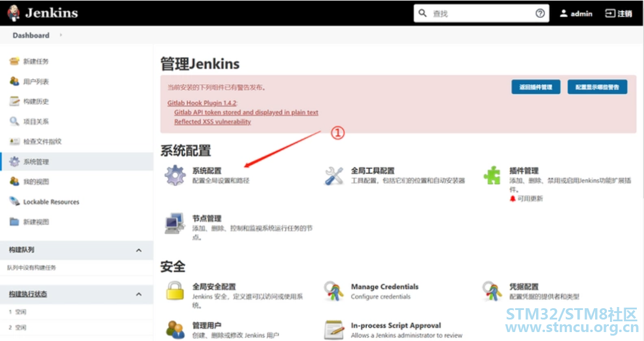This screenshot has width=644, height=341.
Task: Click the 系统管理 gear icon in sidebar
Action: (x=14, y=162)
